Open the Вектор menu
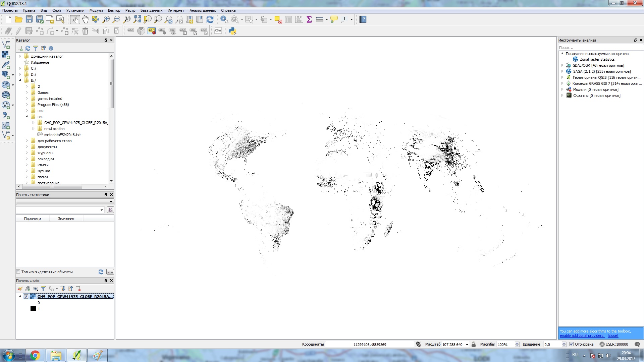The height and width of the screenshot is (362, 644). 114,10
